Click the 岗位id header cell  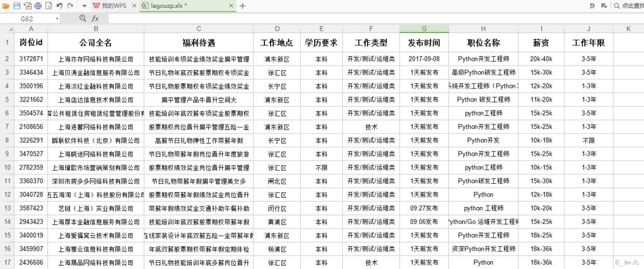(31, 43)
